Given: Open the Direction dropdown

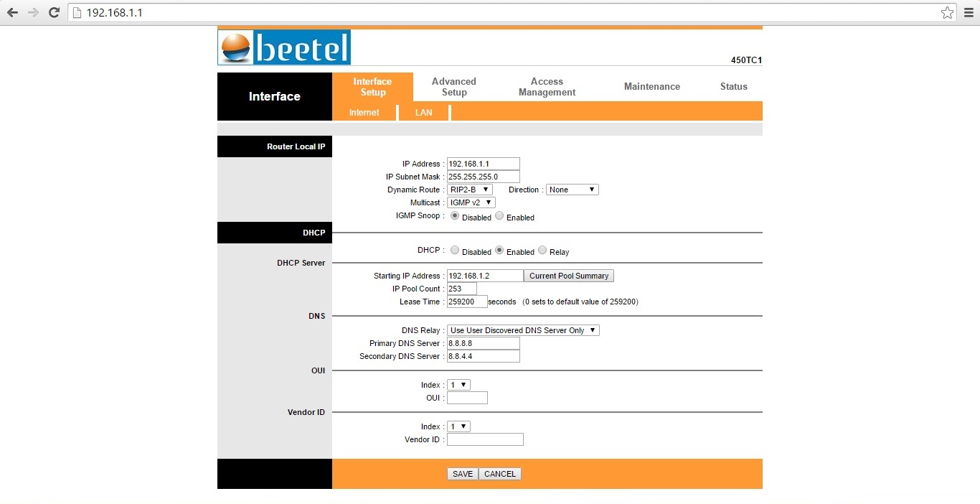Looking at the screenshot, I should 572,190.
